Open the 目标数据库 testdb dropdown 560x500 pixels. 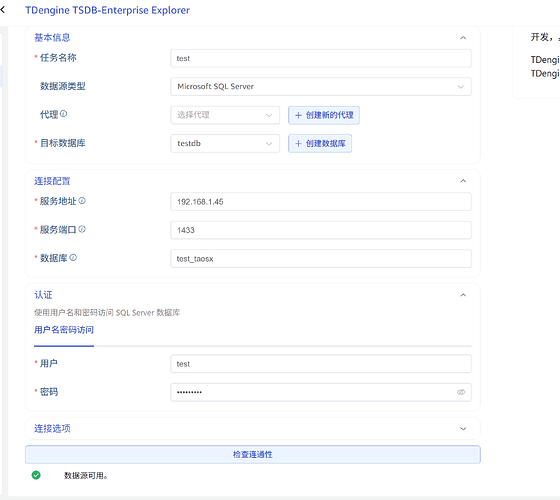pos(225,143)
